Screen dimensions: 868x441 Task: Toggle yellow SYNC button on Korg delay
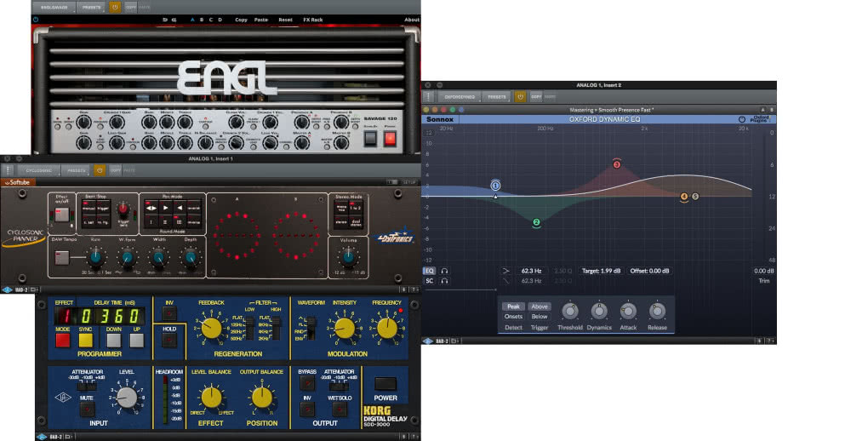(x=86, y=341)
